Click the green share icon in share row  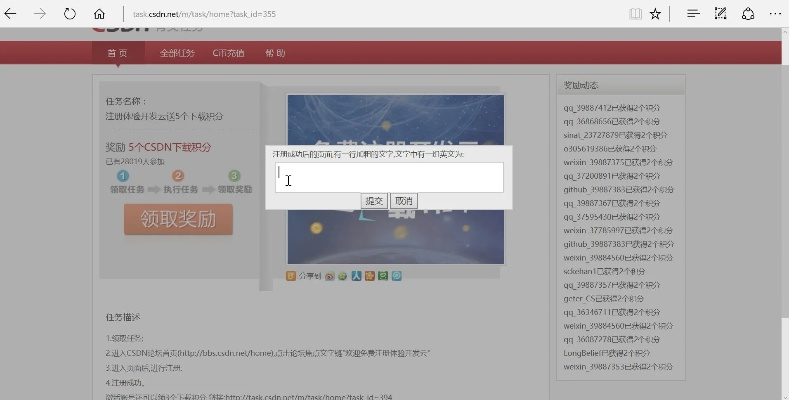pyautogui.click(x=383, y=276)
